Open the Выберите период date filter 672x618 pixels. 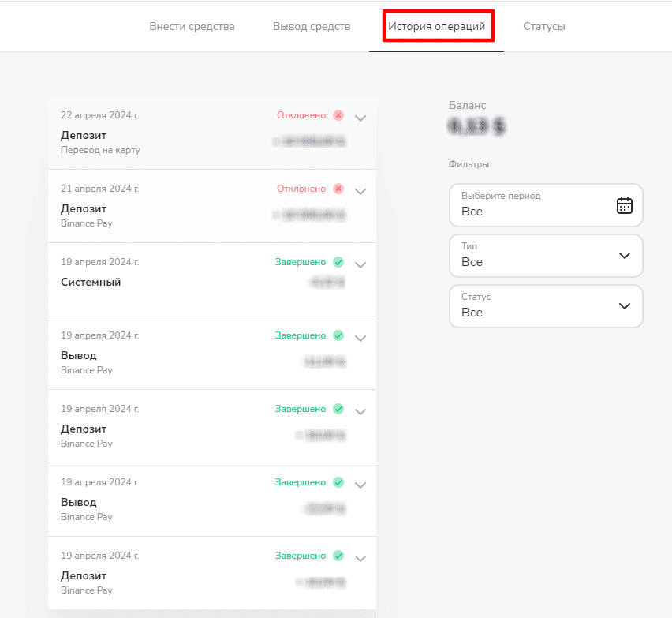(546, 205)
